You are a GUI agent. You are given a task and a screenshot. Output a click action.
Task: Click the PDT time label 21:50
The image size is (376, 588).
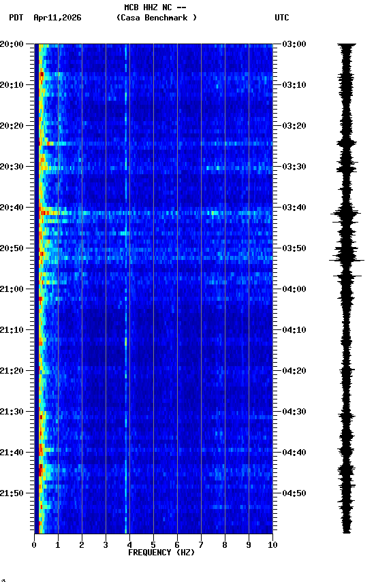[12, 493]
